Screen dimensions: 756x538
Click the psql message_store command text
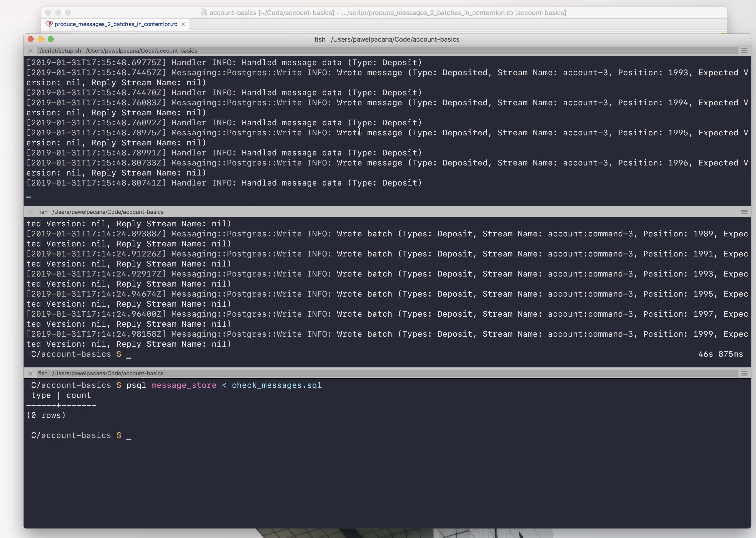[171, 385]
